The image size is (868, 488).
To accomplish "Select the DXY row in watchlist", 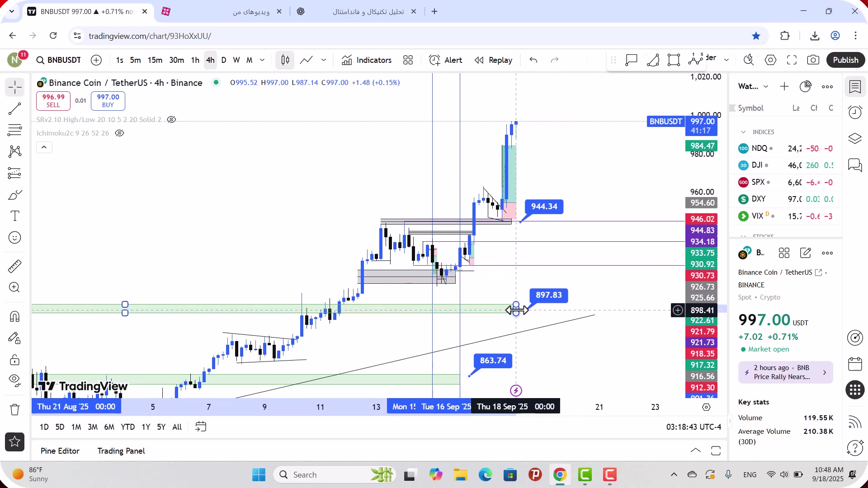I will point(786,199).
